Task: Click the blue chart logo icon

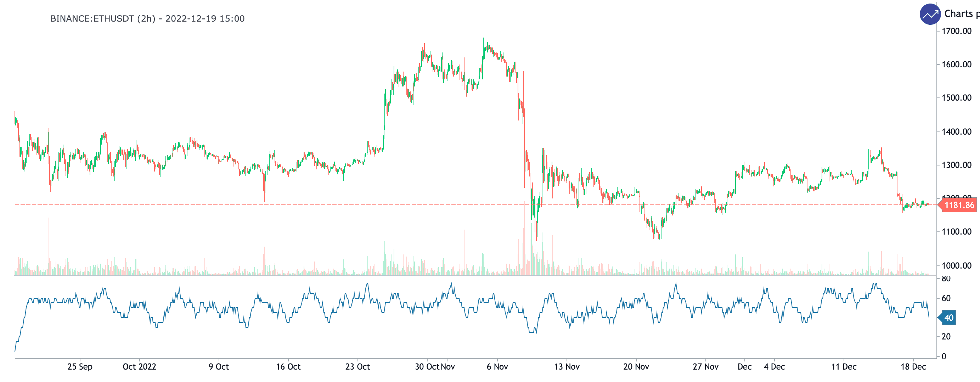Action: (x=930, y=14)
